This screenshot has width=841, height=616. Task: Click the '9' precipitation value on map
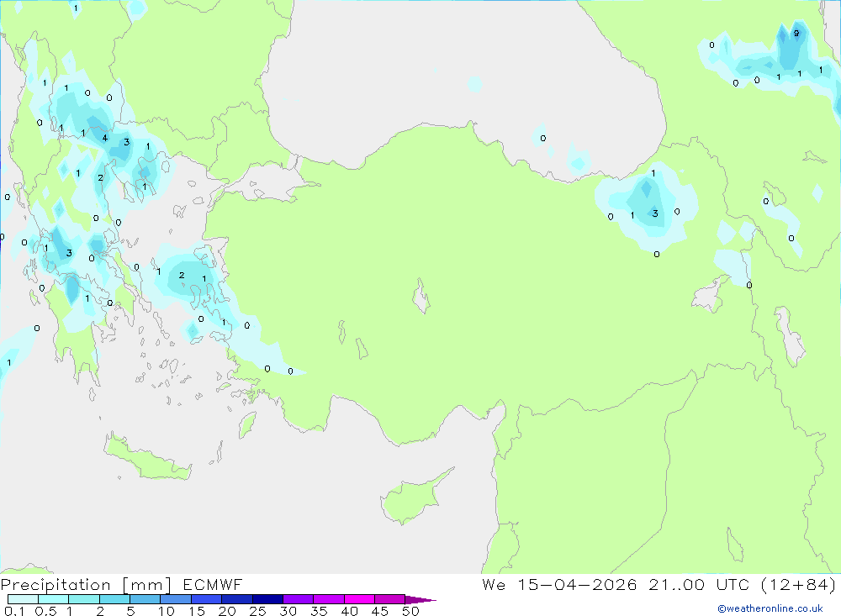[796, 34]
